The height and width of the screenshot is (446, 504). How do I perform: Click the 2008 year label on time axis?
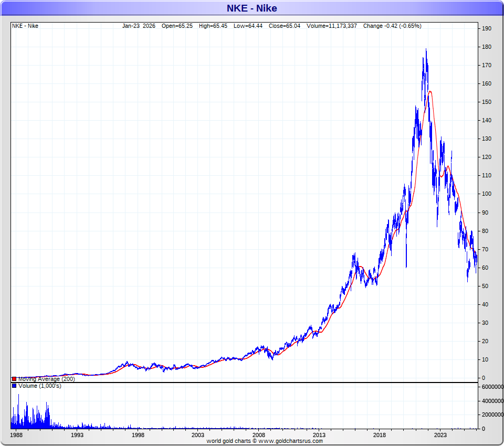click(259, 435)
